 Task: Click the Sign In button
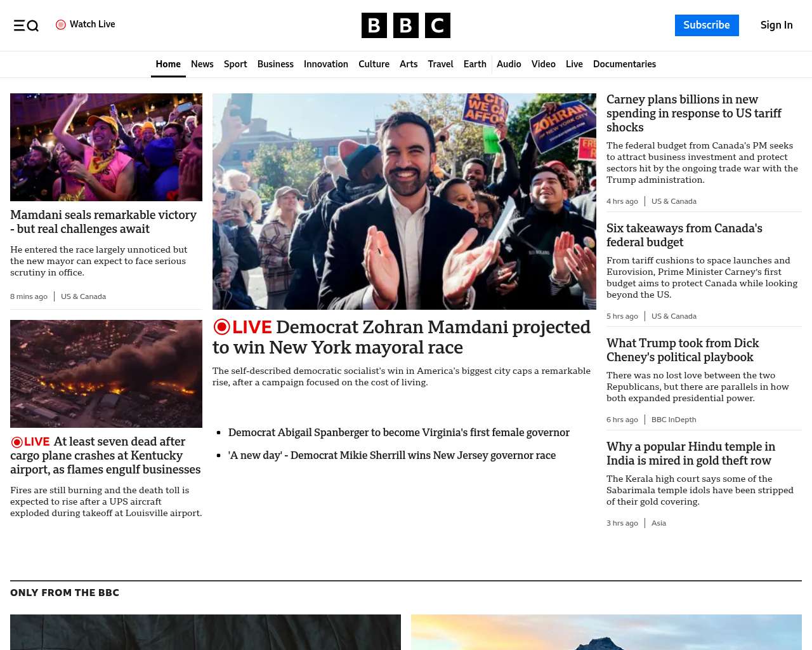(776, 25)
